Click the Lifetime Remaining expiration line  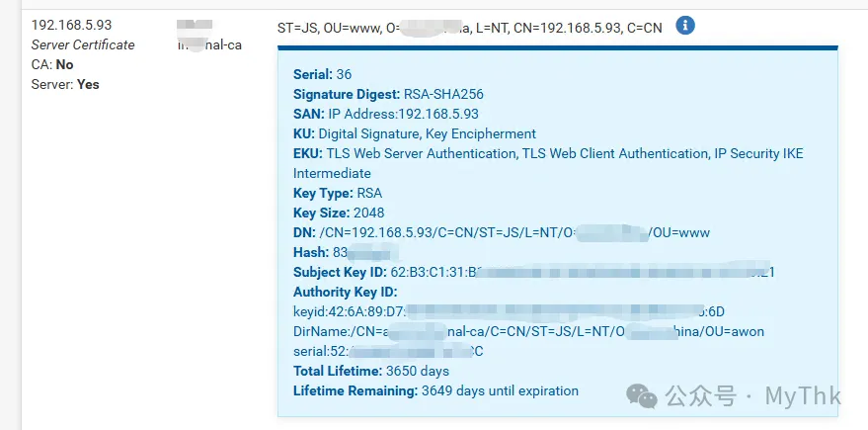tap(435, 390)
